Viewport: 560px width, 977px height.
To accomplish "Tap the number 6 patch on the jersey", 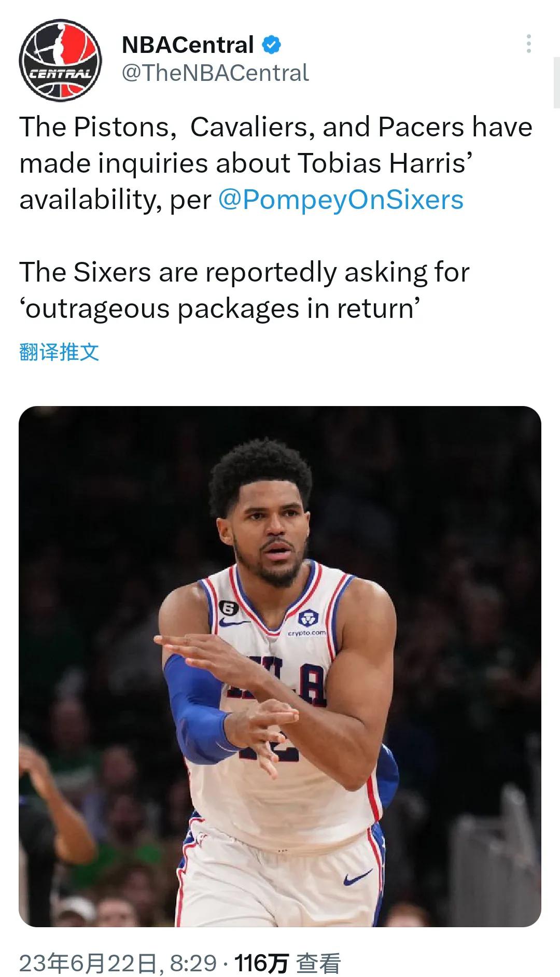I will click(229, 606).
